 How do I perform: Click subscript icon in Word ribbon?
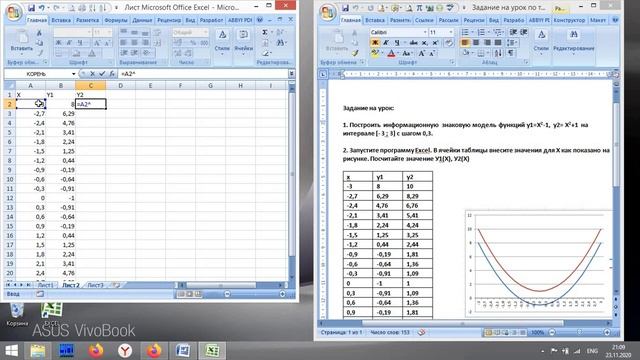[425, 42]
